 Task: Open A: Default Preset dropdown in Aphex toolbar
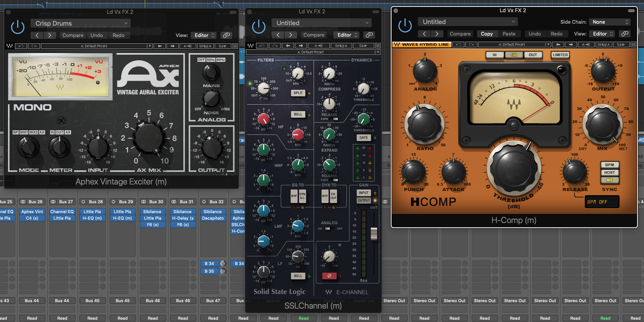point(97,46)
